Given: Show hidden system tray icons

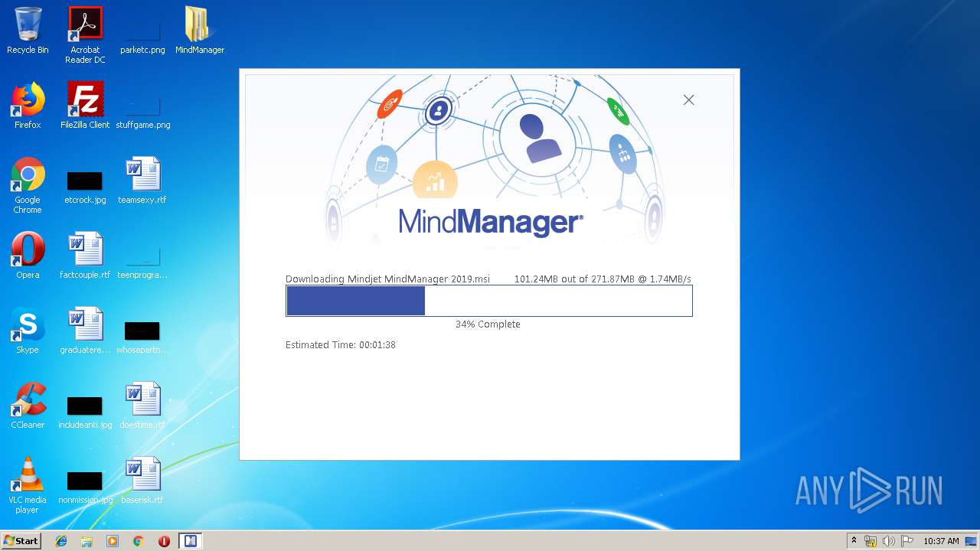Looking at the screenshot, I should (854, 541).
